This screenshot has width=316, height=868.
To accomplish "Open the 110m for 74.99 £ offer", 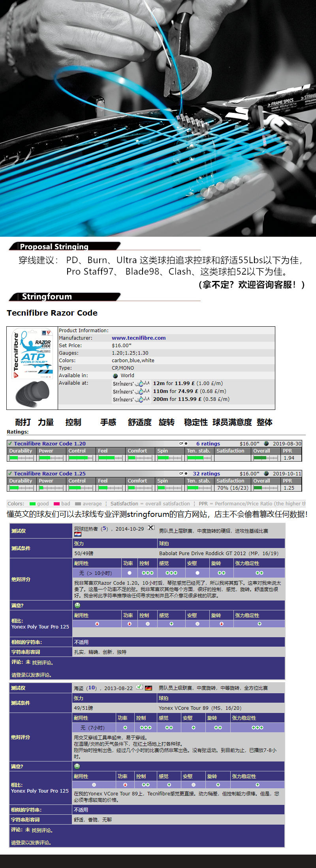I will pos(190,391).
